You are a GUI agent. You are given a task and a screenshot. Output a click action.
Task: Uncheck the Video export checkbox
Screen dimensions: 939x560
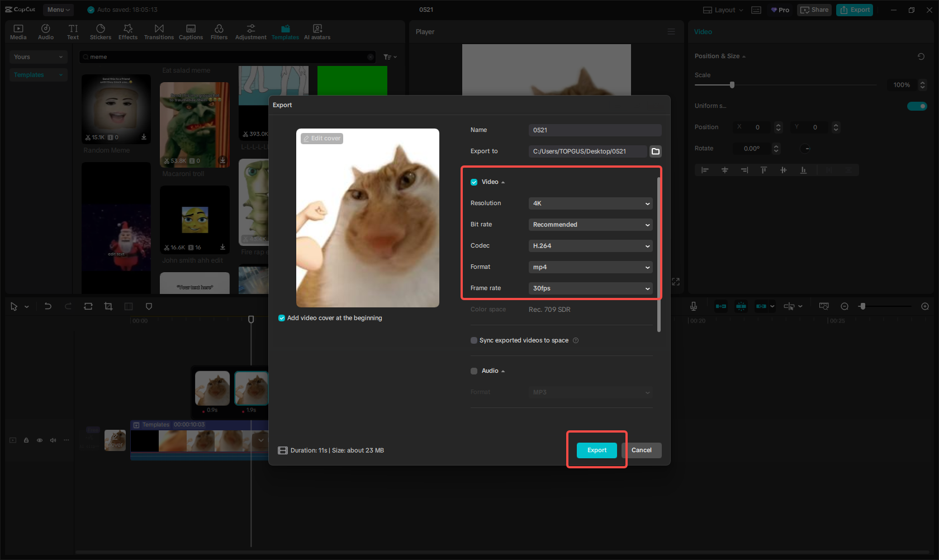point(474,182)
